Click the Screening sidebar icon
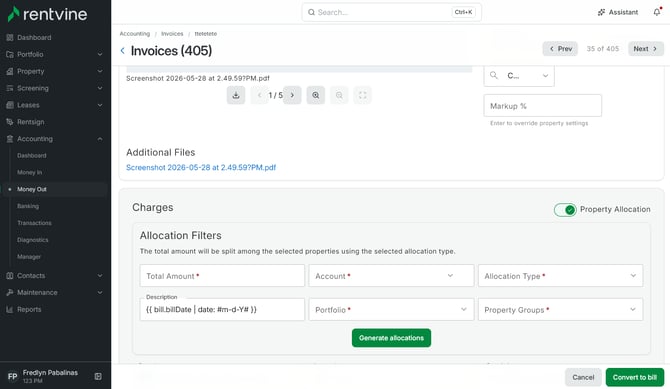670x389 pixels. 10,88
